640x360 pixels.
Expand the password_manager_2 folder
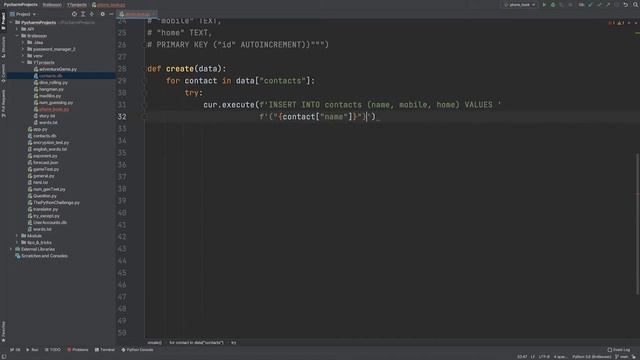tap(23, 49)
